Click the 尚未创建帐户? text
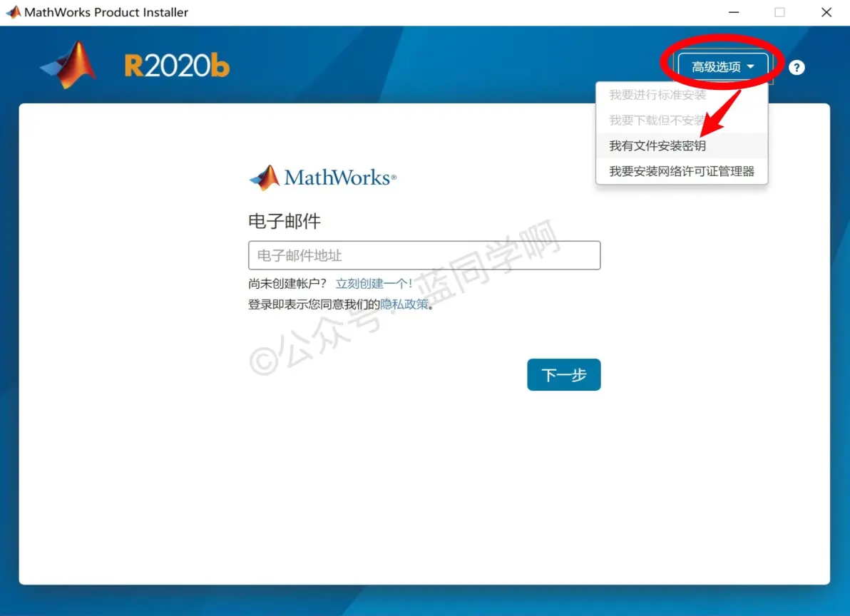The image size is (850, 616). pyautogui.click(x=287, y=283)
